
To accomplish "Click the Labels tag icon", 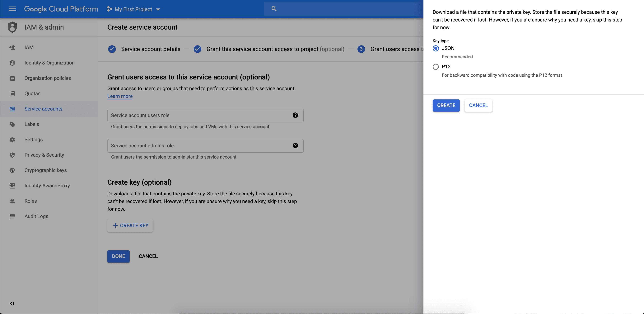I will click(x=12, y=124).
